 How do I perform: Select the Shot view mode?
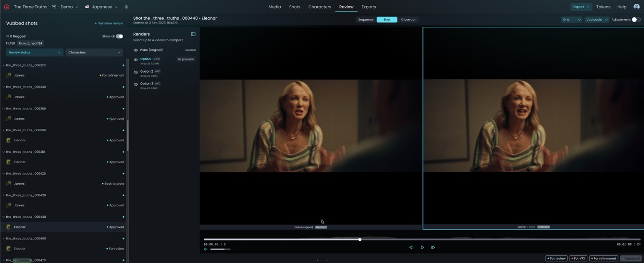387,20
